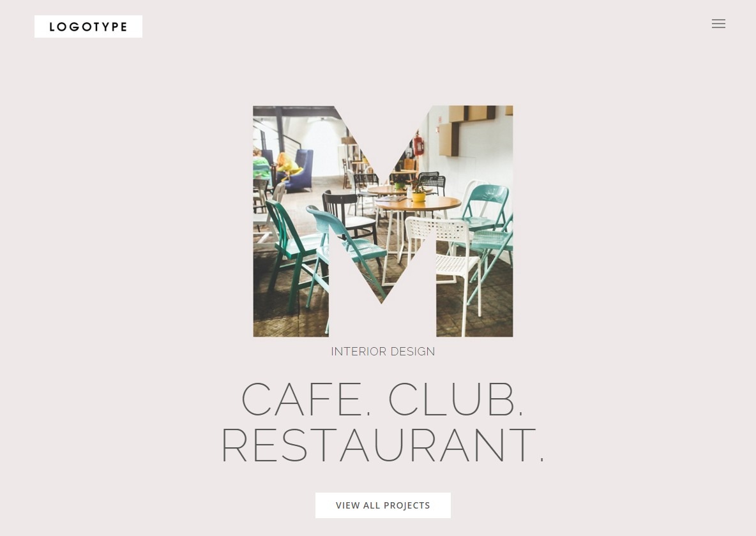Click the CAFE. CLUB. headline line
The height and width of the screenshot is (536, 756).
click(382, 399)
